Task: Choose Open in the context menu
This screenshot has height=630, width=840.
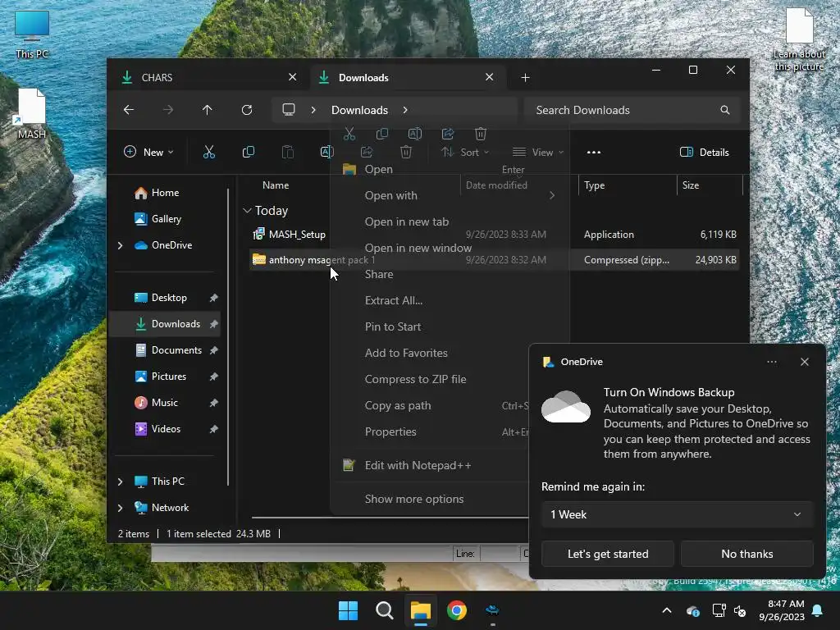Action: tap(450, 169)
